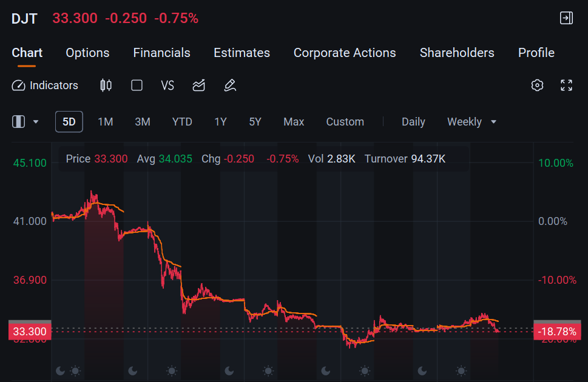Open the Corporate Actions tab

point(345,53)
